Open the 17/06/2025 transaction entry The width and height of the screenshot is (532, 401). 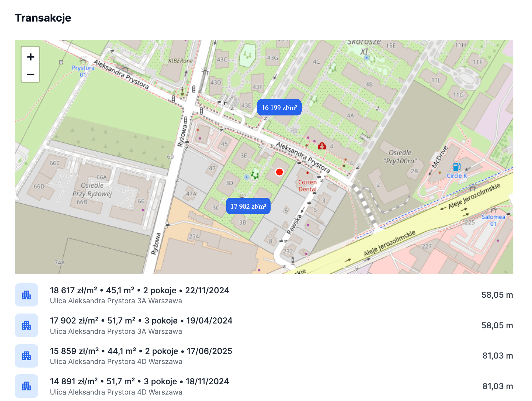tap(141, 351)
